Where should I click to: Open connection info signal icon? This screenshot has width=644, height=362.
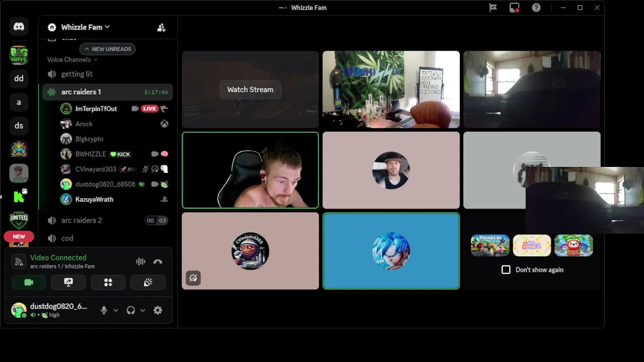click(x=19, y=261)
